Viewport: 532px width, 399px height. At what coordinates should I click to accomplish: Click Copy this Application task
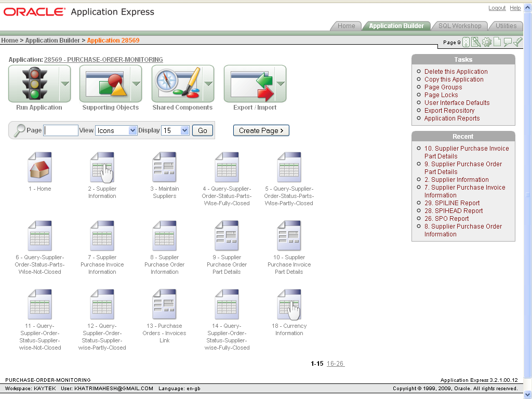coord(454,79)
